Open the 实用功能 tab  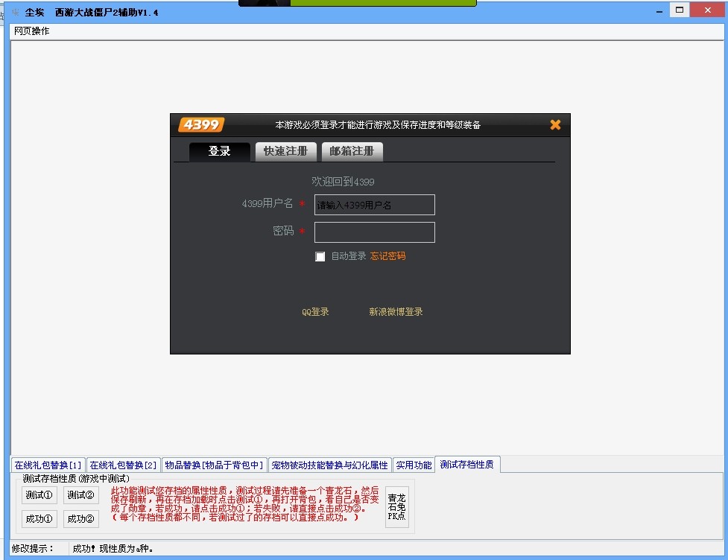point(414,465)
